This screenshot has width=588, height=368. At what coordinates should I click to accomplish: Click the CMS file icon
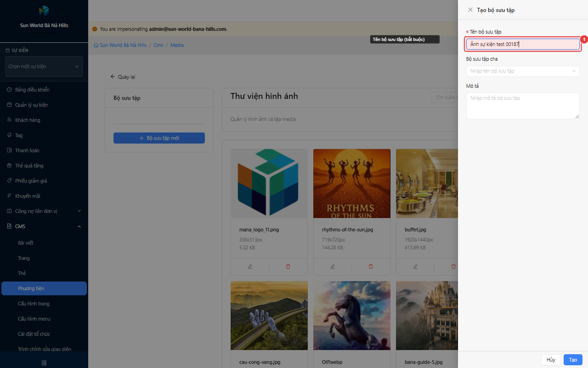point(9,226)
